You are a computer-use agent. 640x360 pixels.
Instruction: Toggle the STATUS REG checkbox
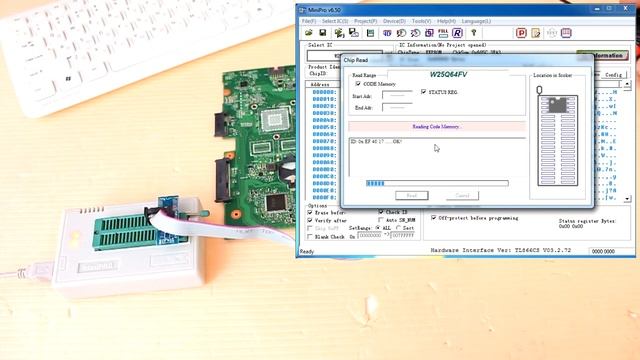click(x=423, y=92)
